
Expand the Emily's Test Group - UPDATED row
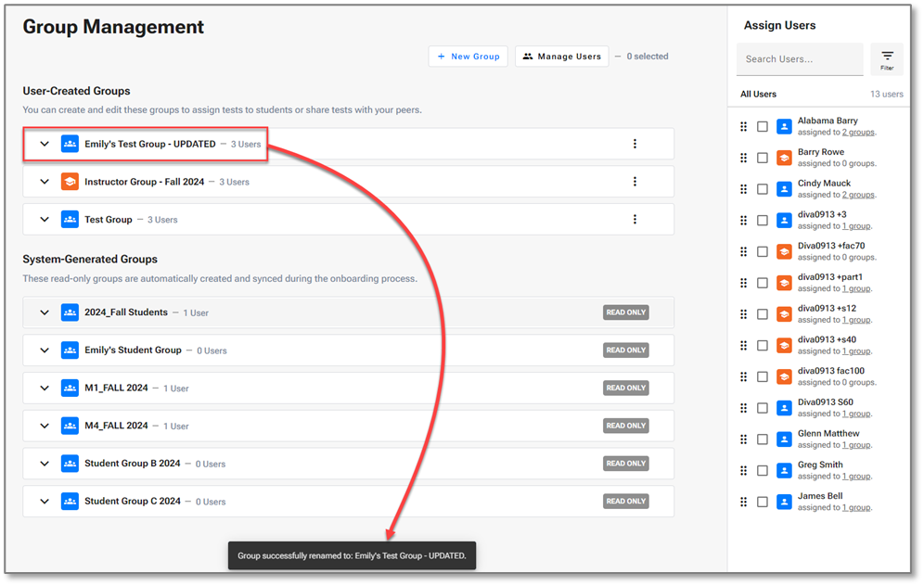pos(45,144)
